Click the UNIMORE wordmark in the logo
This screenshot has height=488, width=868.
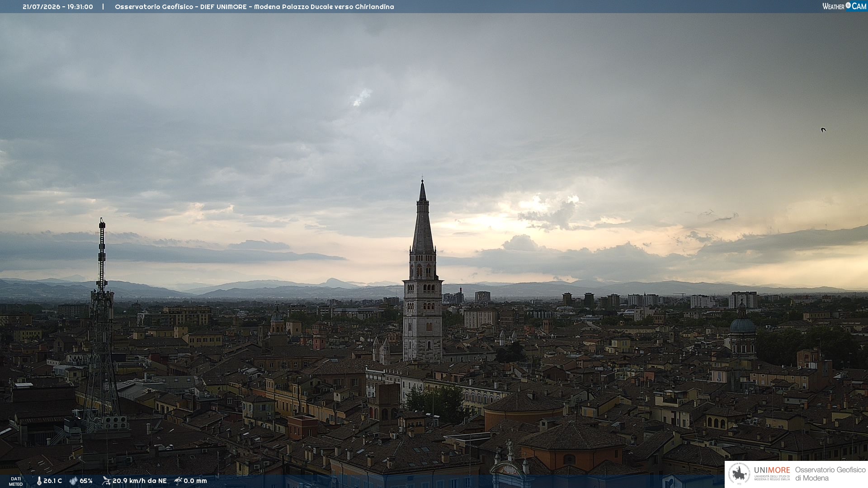coord(772,470)
